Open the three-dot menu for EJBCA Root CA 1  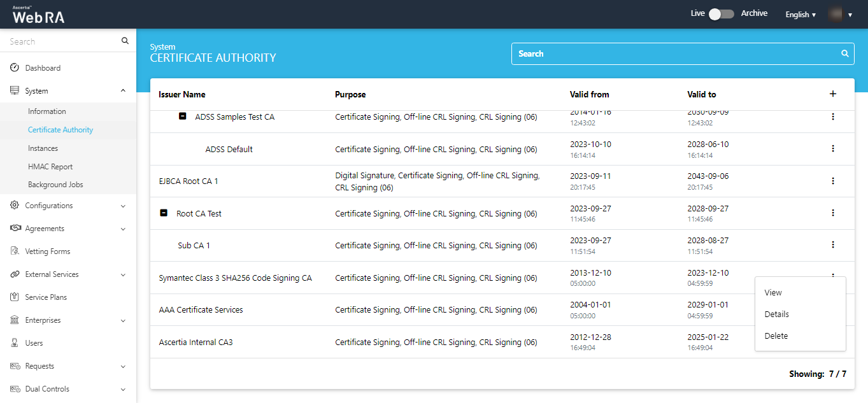[832, 181]
